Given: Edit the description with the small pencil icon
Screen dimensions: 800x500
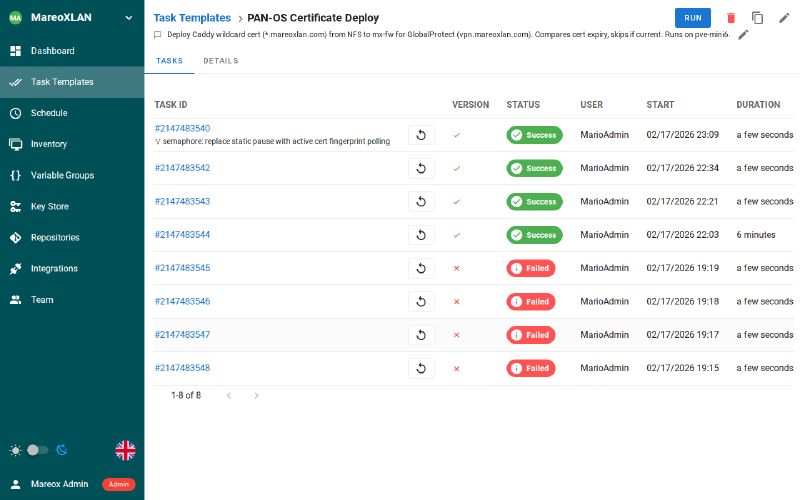Looking at the screenshot, I should pos(743,35).
